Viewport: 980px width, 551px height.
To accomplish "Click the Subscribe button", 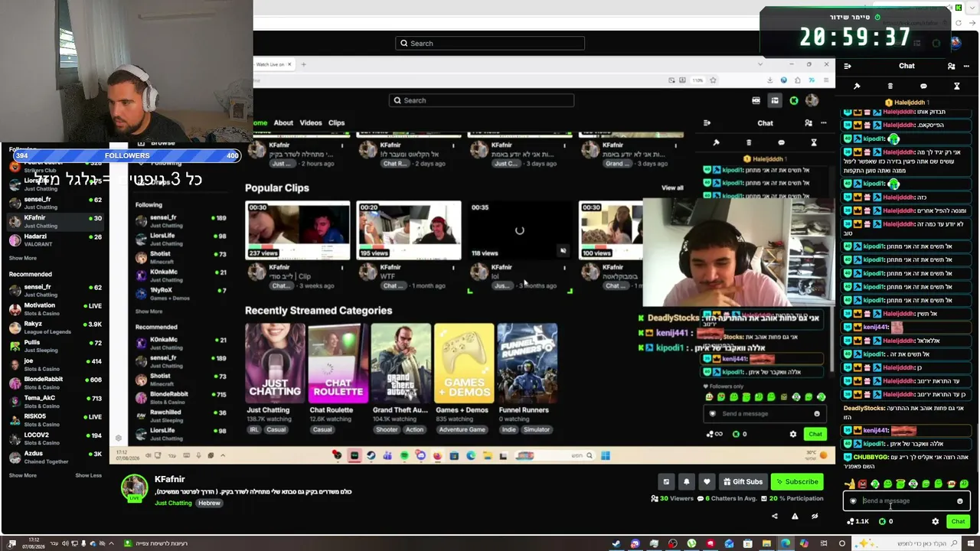I will 796,481.
